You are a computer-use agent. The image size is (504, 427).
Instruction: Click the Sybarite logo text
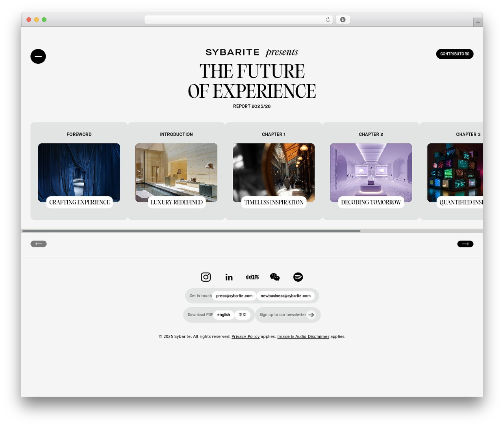point(232,52)
